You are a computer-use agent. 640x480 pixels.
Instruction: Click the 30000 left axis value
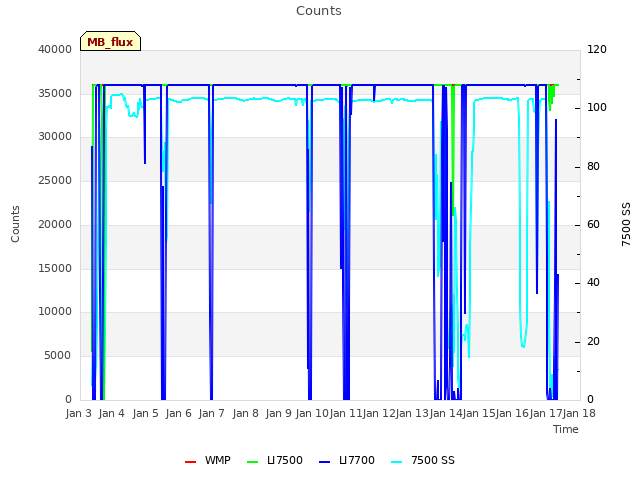coord(55,137)
